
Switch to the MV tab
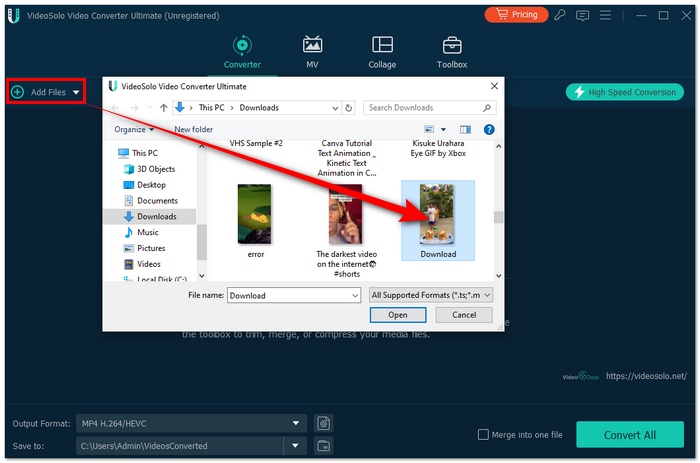pyautogui.click(x=312, y=52)
